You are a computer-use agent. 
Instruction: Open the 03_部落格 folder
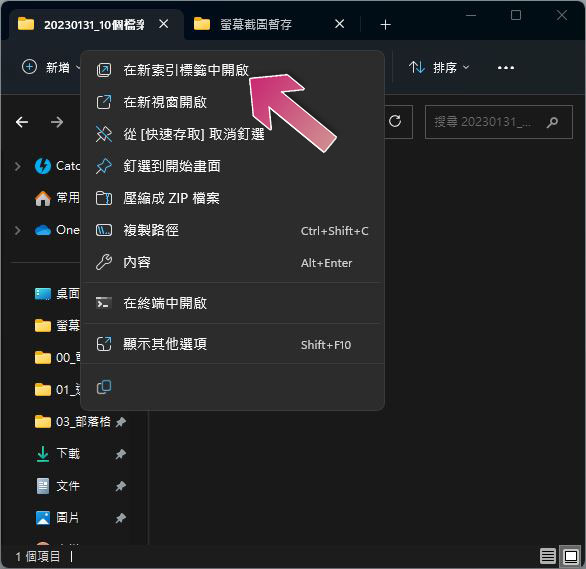pos(73,422)
